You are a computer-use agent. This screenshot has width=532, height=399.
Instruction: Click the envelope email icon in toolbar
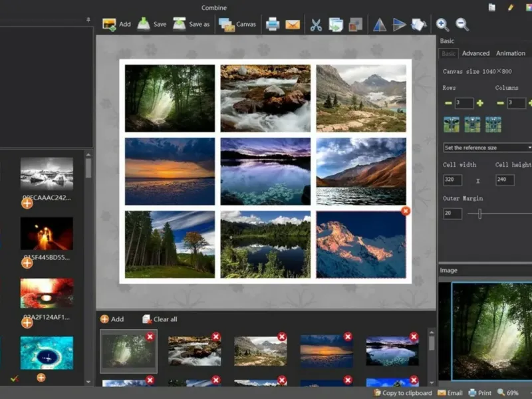click(293, 25)
